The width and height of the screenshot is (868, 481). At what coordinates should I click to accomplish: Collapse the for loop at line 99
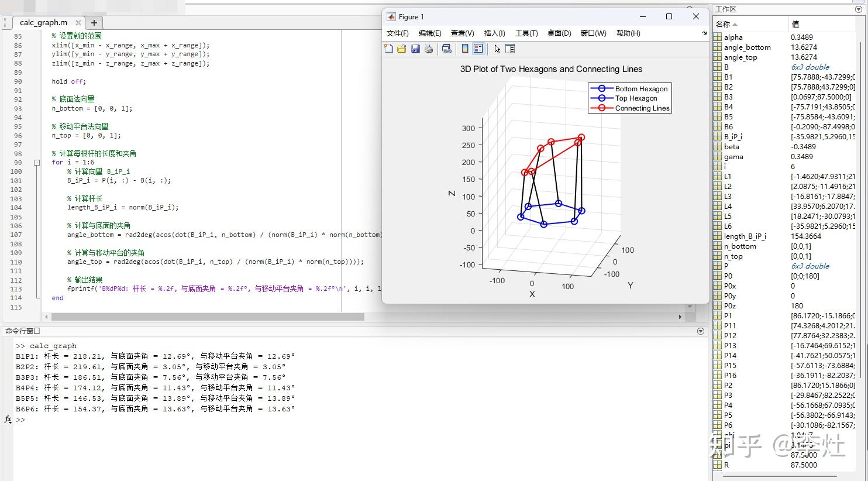pos(37,163)
